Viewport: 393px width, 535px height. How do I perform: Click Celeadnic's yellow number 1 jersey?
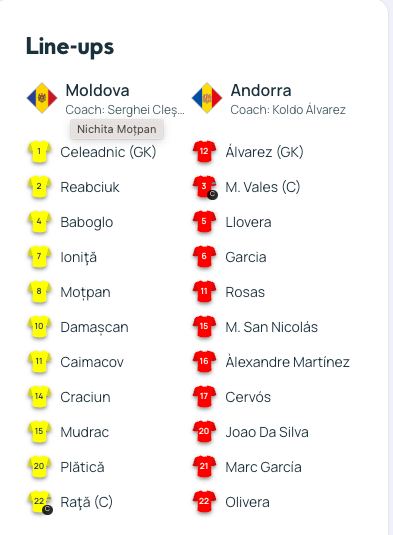(x=39, y=152)
